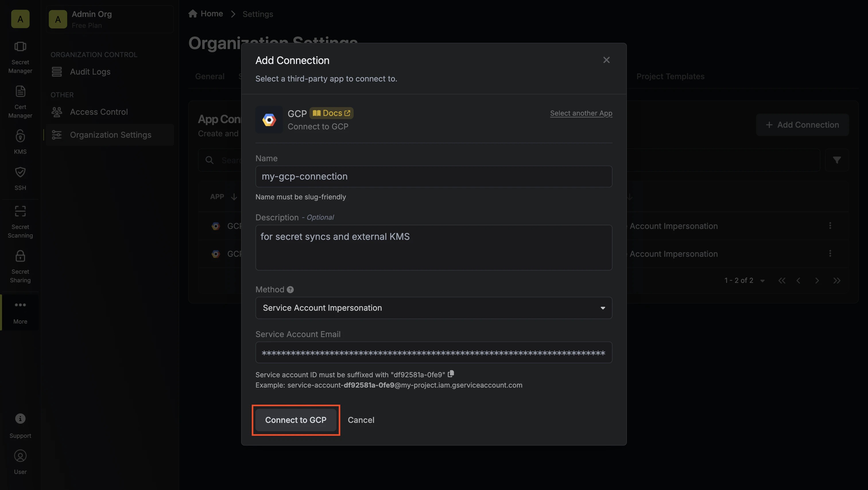Viewport: 868px width, 490px height.
Task: Go to the previous page of connections
Action: (x=798, y=281)
